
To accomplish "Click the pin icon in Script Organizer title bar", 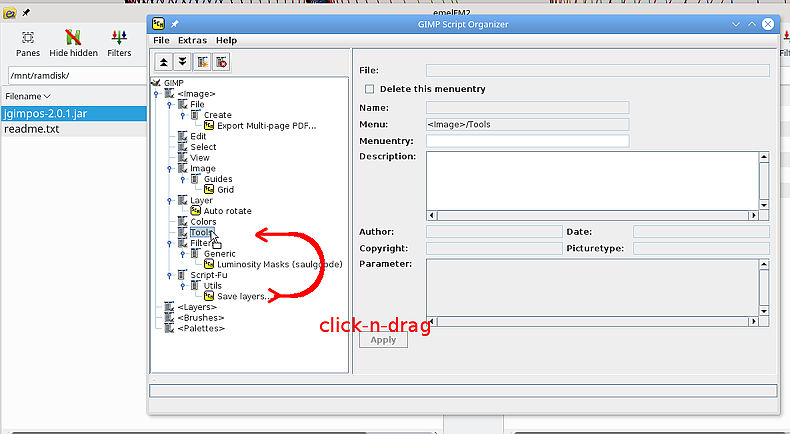I will coord(174,24).
